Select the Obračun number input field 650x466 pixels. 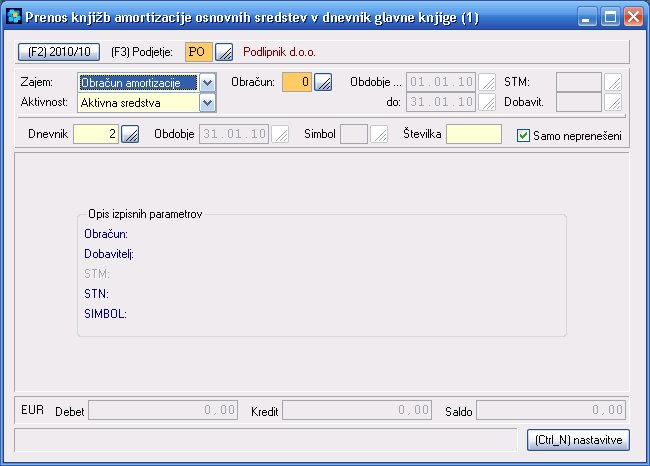pyautogui.click(x=297, y=83)
